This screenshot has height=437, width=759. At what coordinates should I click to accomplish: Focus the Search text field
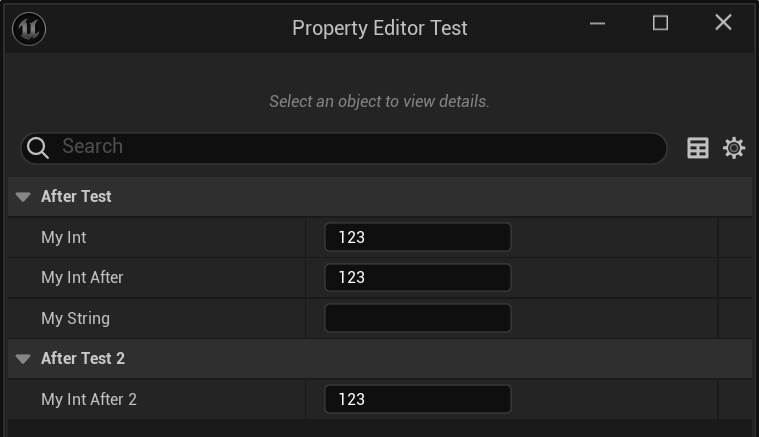point(360,147)
